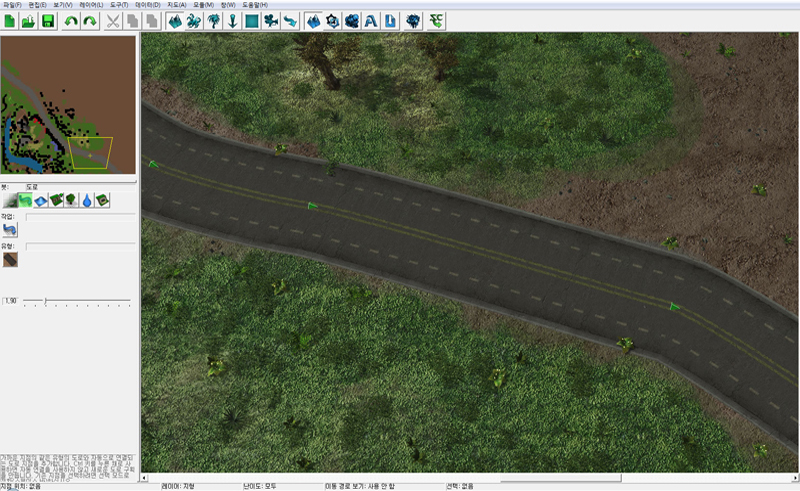Open the 편집(E) menu

38,5
